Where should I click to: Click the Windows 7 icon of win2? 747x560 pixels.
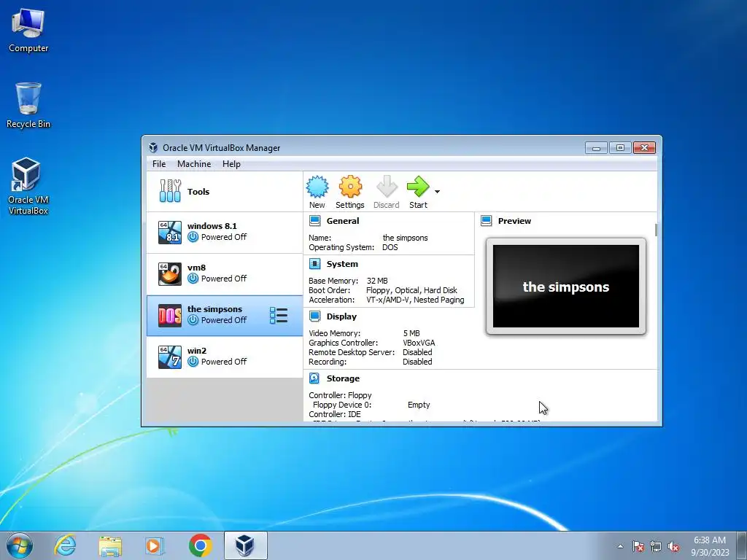point(169,357)
